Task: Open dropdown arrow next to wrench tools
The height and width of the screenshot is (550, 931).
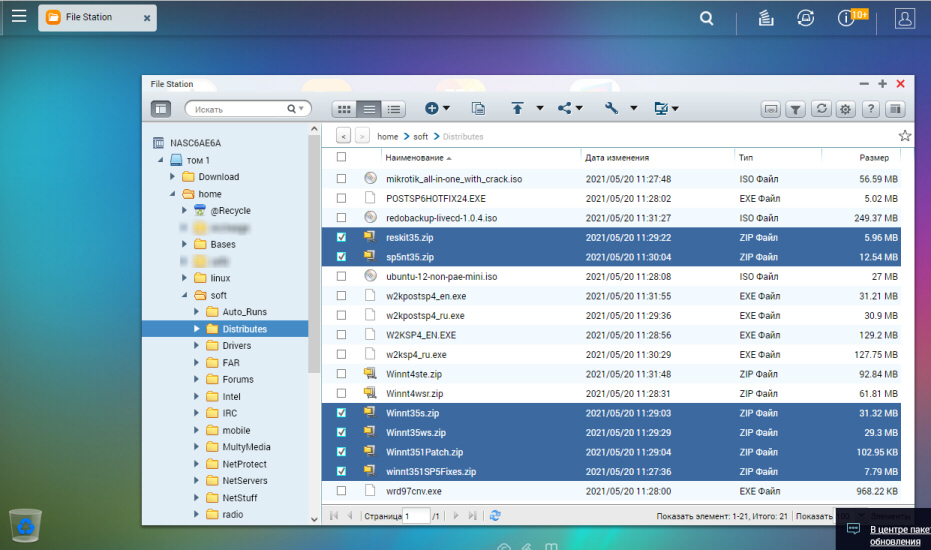Action: [634, 108]
